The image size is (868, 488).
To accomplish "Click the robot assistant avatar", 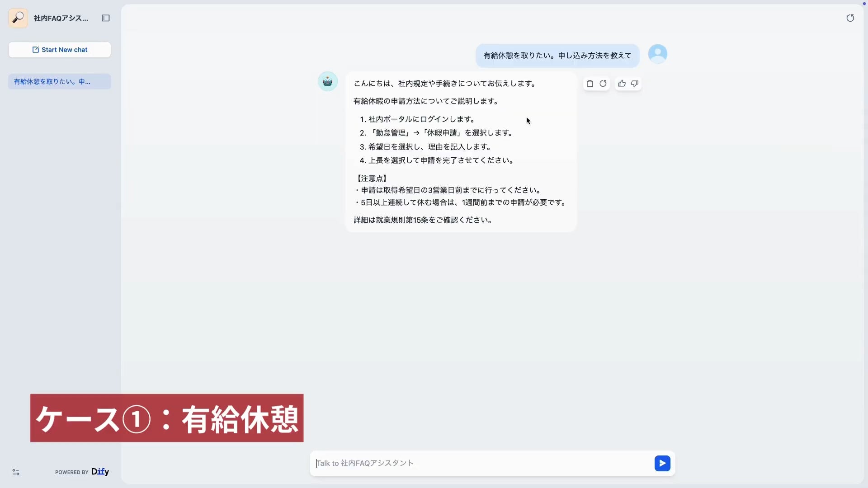I will (328, 82).
